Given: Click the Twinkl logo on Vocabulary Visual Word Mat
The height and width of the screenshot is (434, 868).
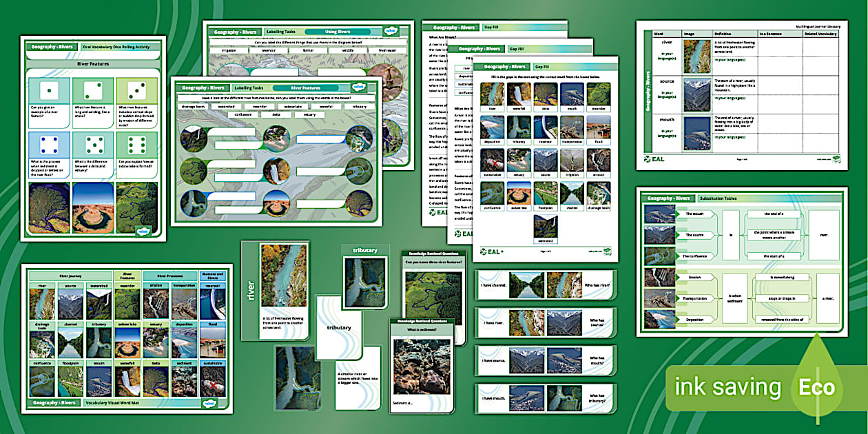Looking at the screenshot, I should (209, 402).
